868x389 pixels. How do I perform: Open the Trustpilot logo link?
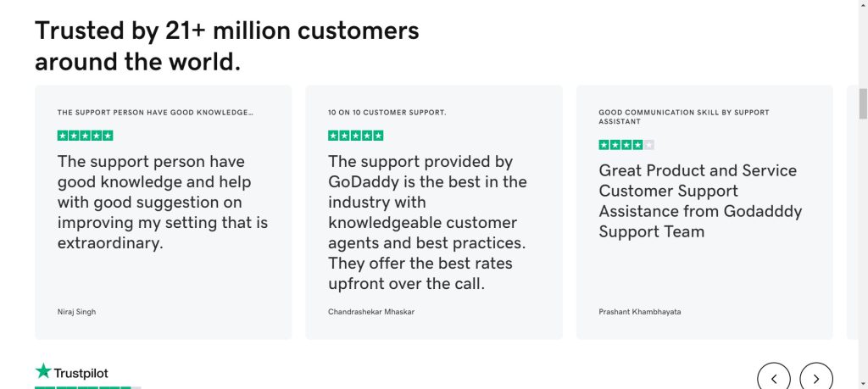(x=72, y=372)
